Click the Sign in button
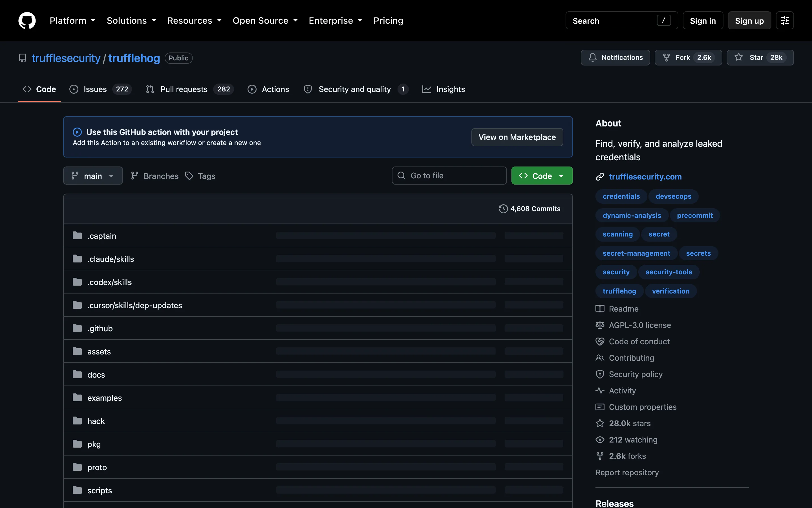Image resolution: width=812 pixels, height=508 pixels. (703, 21)
